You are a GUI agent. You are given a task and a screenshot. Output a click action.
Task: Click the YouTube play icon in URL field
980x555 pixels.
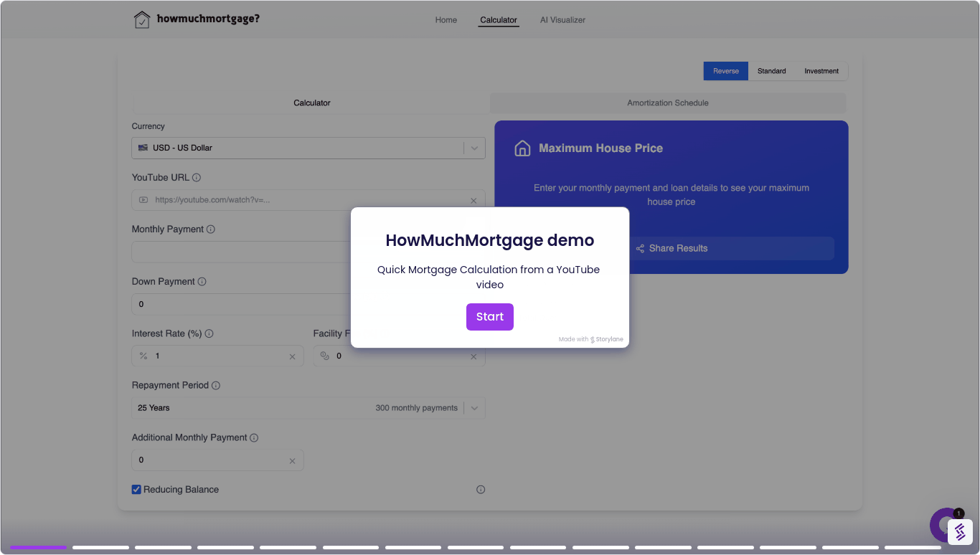coord(143,200)
